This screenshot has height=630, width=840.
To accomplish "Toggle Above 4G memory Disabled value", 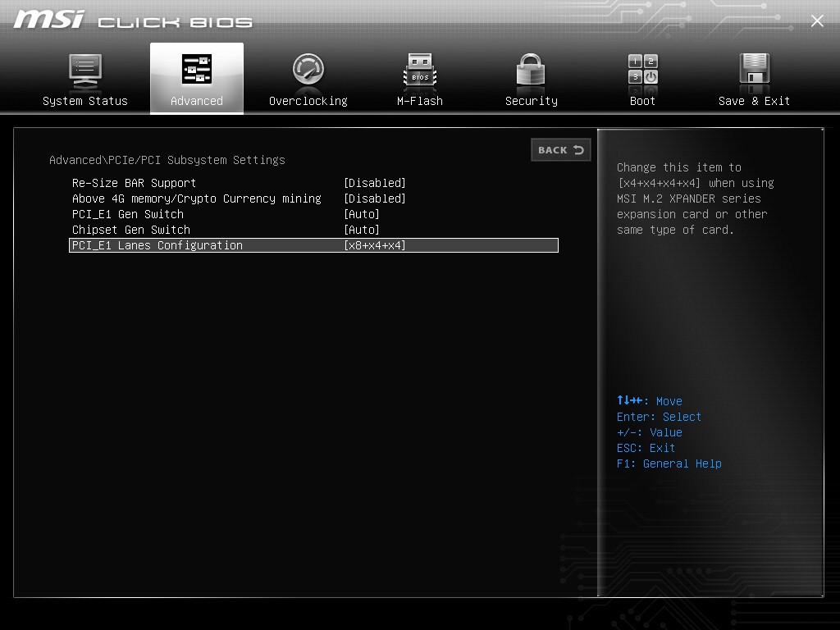I will click(x=374, y=199).
